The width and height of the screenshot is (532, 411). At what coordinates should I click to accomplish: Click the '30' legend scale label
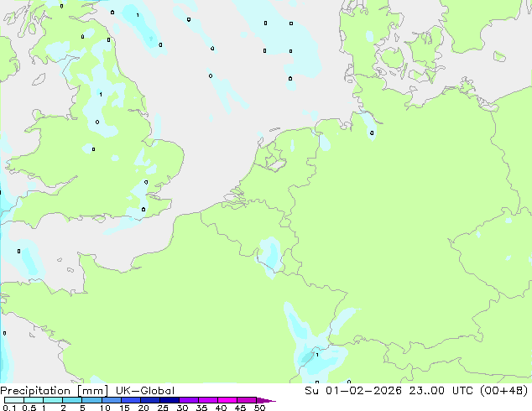pyautogui.click(x=182, y=408)
